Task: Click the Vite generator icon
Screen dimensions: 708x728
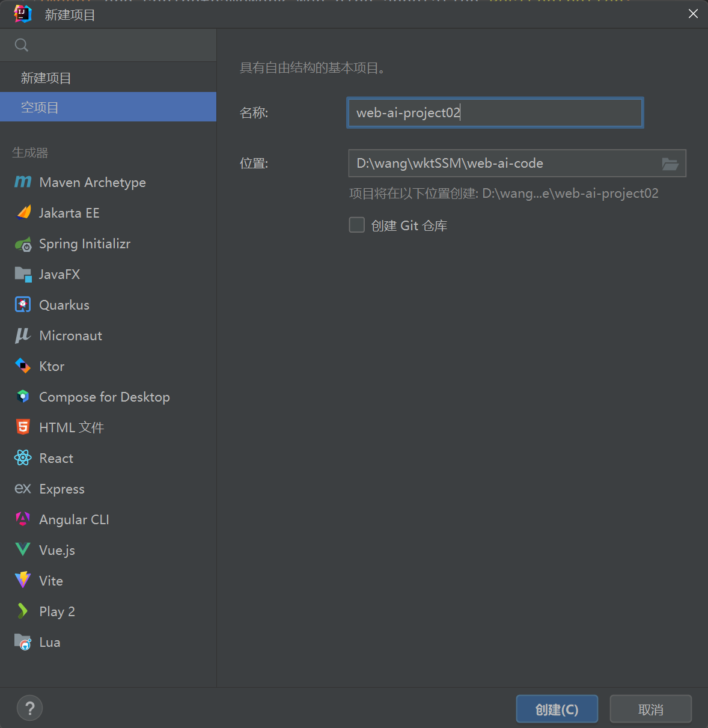Action: (23, 581)
